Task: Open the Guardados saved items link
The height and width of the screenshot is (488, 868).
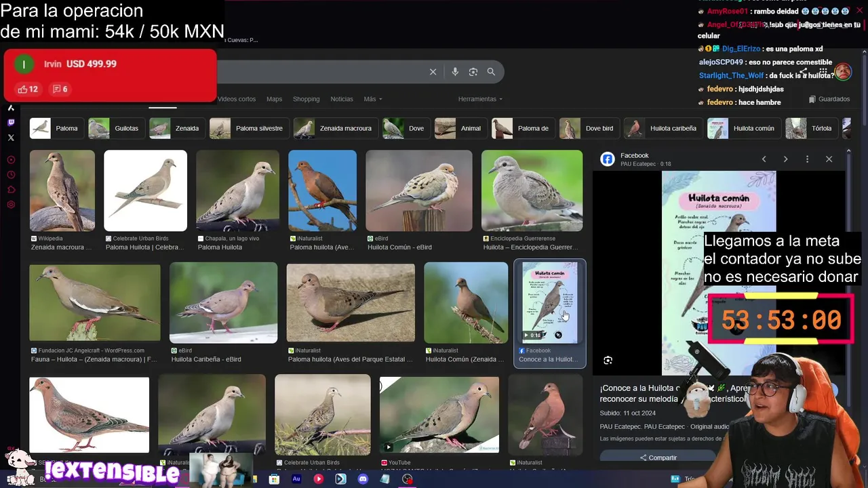Action: [x=829, y=99]
